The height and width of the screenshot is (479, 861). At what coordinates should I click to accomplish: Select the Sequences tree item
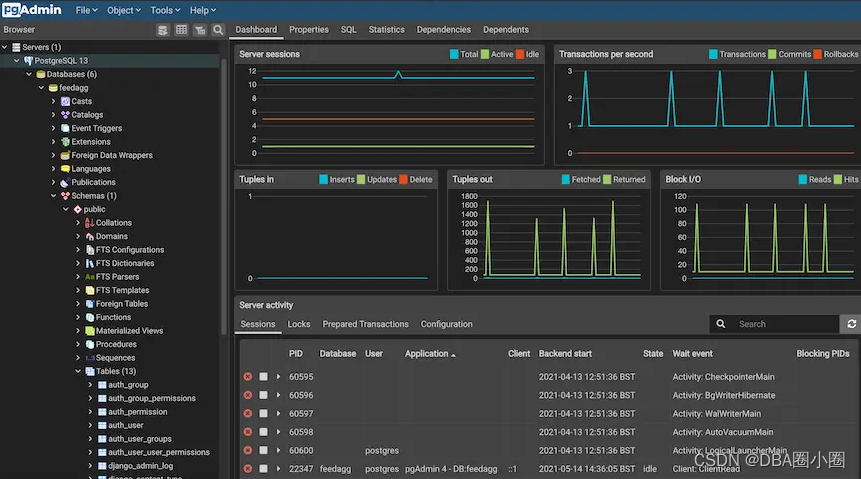click(115, 358)
